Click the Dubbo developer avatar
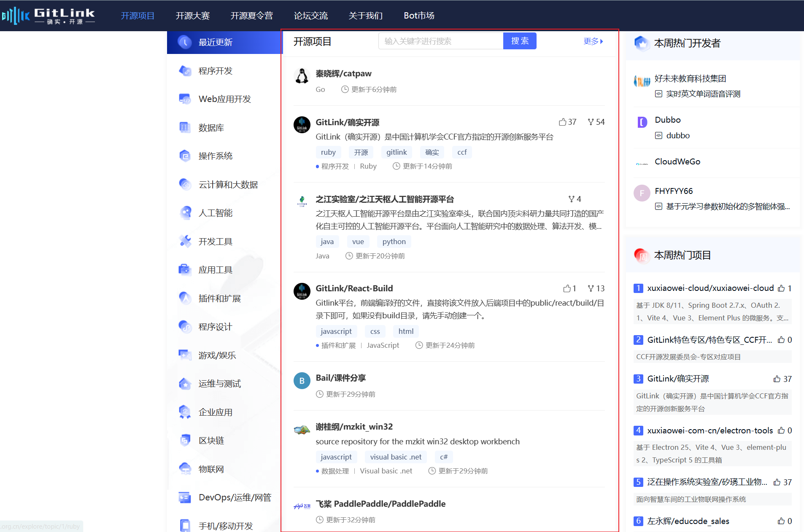The height and width of the screenshot is (532, 804). [642, 122]
